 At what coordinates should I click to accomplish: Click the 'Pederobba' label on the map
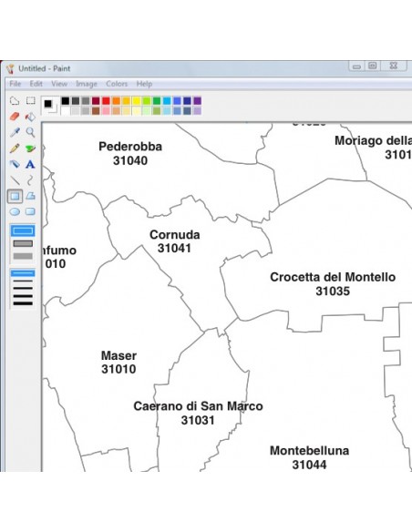coord(130,147)
